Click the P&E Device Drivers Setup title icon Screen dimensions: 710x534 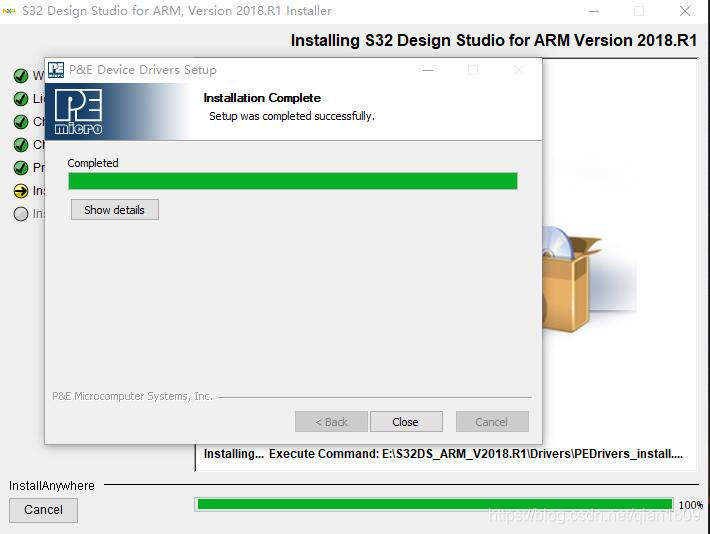[56, 70]
